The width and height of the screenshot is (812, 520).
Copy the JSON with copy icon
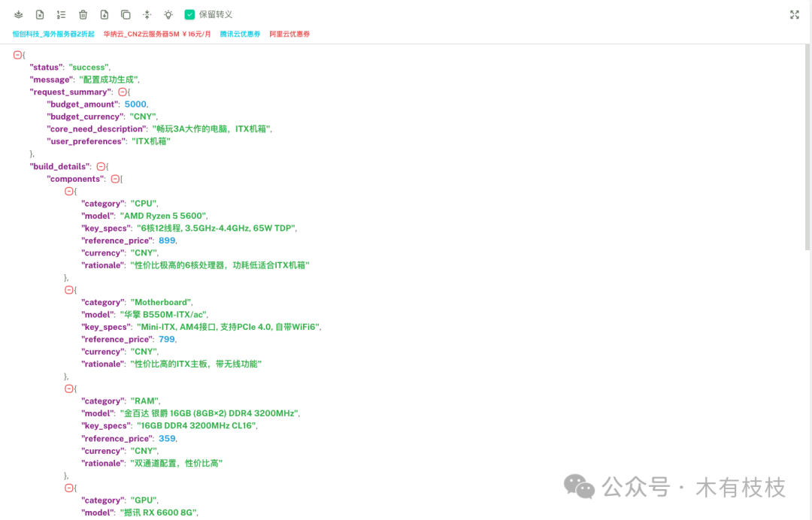[126, 14]
